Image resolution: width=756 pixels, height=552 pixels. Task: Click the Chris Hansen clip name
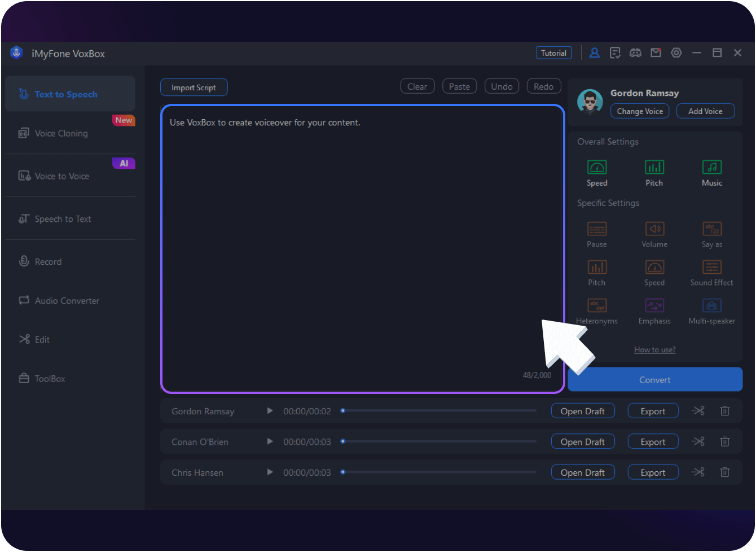197,472
